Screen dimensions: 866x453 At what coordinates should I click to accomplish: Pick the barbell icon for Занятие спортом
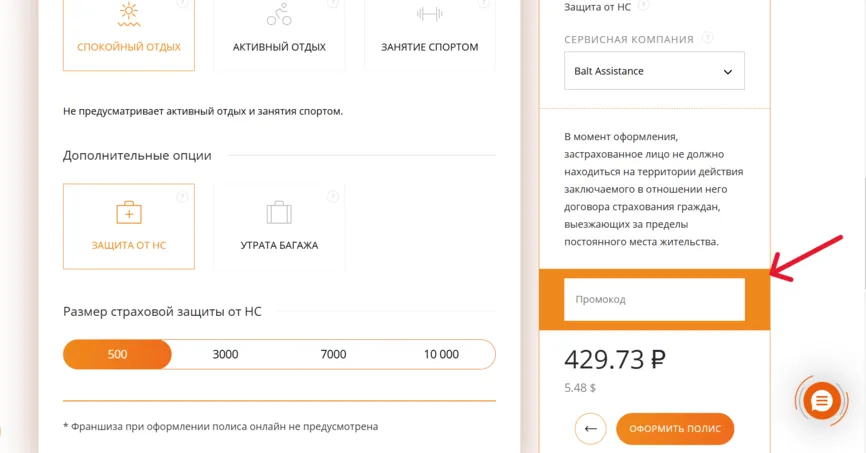coord(430,14)
